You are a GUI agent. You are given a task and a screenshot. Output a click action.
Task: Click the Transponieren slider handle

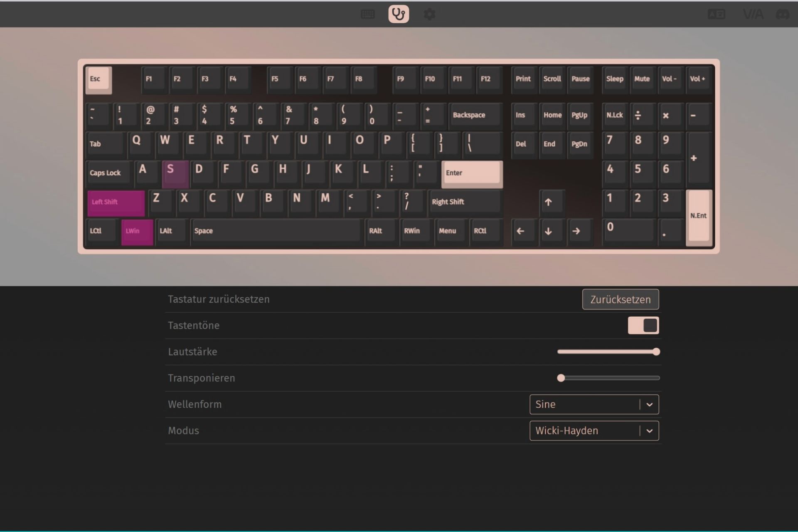click(x=561, y=378)
